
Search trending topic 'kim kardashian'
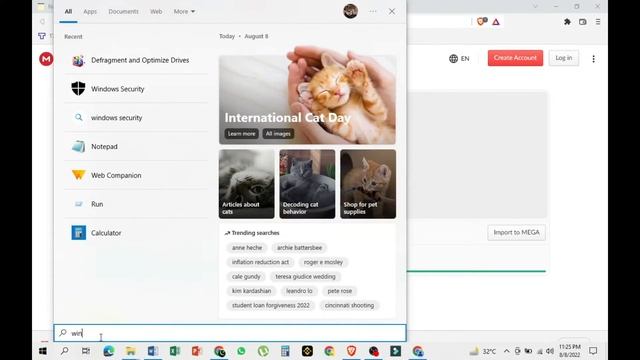pyautogui.click(x=251, y=291)
